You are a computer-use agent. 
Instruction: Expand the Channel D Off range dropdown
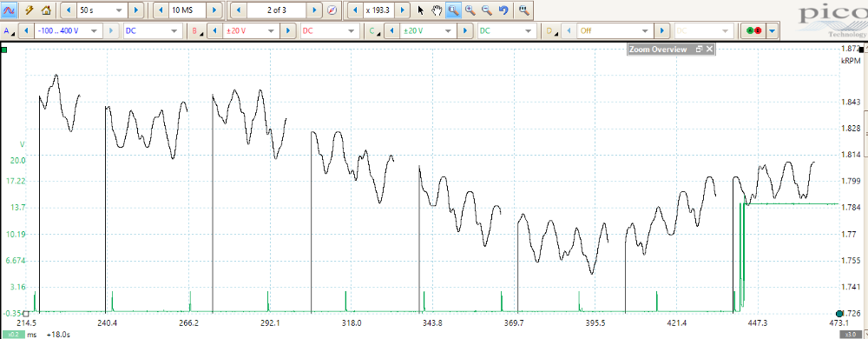[x=615, y=31]
